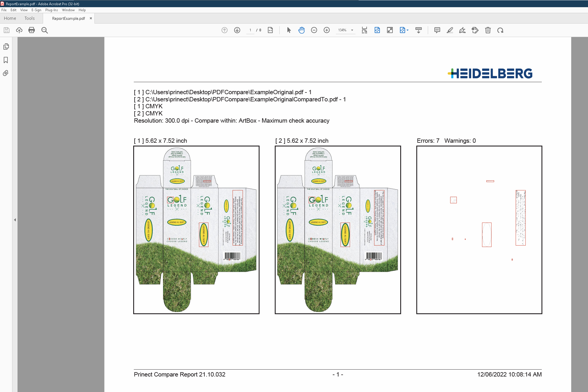Open the attachments paperclip panel
This screenshot has height=392, width=588.
tap(6, 73)
